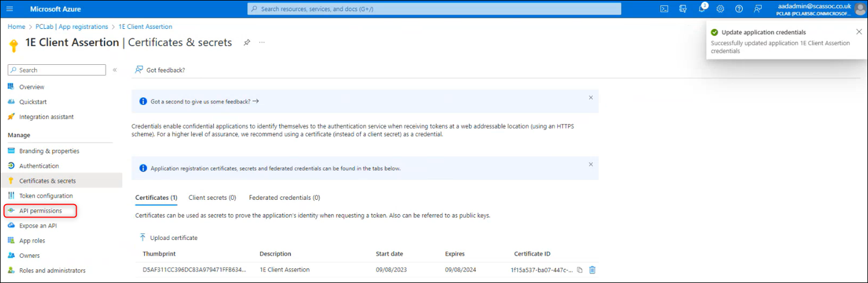Pin the Certificates & secrets page

[247, 42]
